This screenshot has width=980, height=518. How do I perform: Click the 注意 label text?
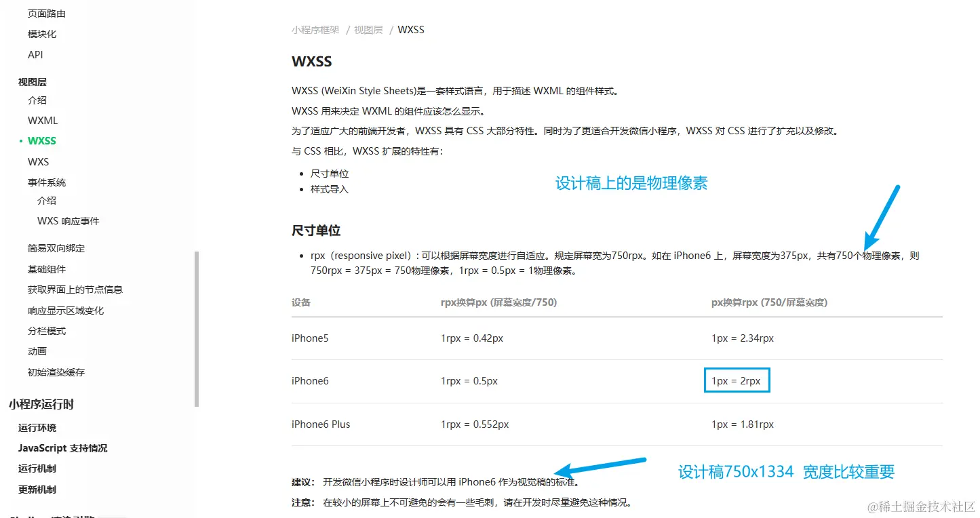[303, 502]
